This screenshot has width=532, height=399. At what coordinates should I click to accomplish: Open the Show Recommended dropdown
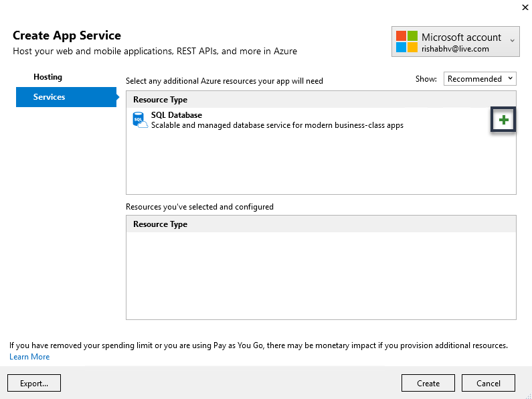coord(480,79)
